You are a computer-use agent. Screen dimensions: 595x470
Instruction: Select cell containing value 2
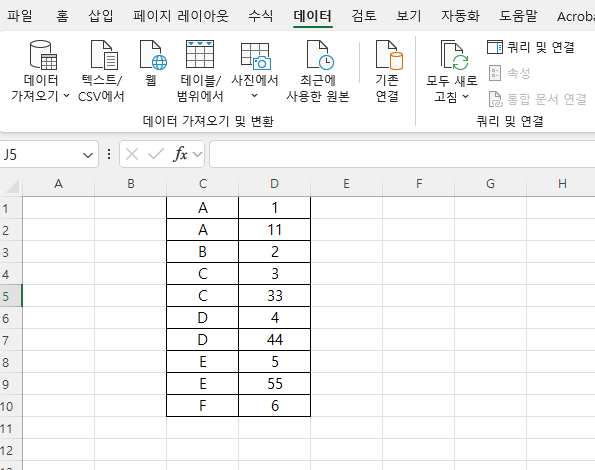tap(274, 252)
